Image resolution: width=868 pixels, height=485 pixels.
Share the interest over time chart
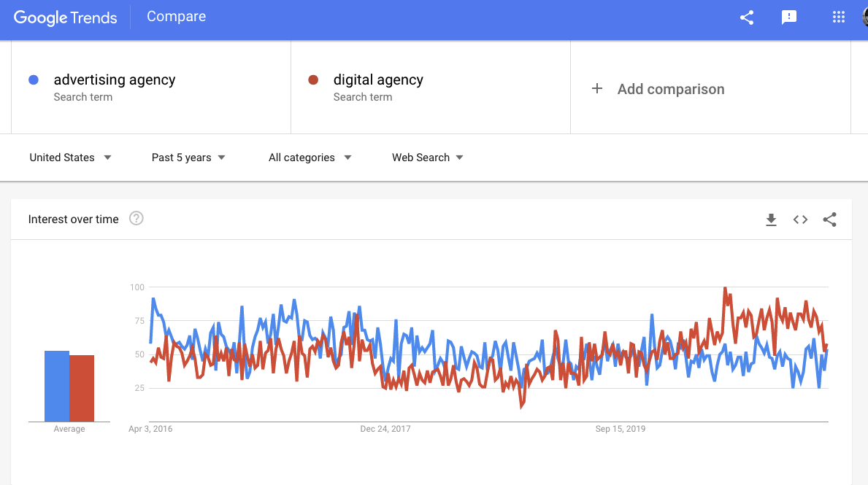tap(829, 220)
